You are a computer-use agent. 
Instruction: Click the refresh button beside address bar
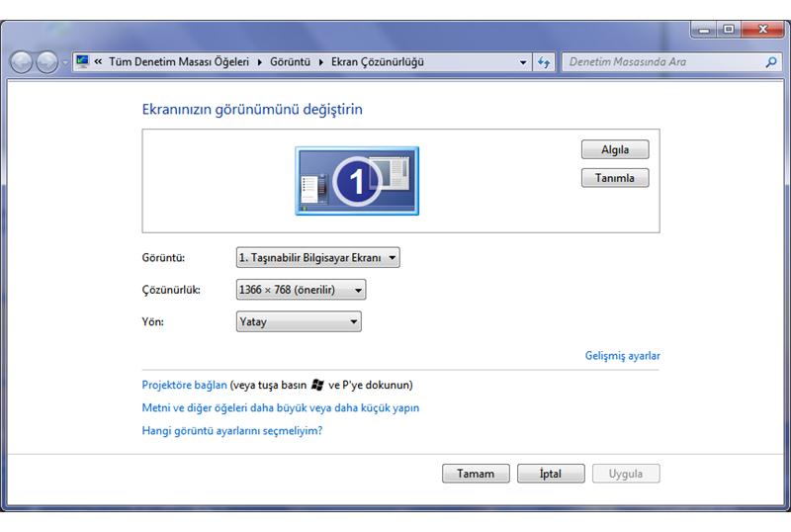(544, 62)
